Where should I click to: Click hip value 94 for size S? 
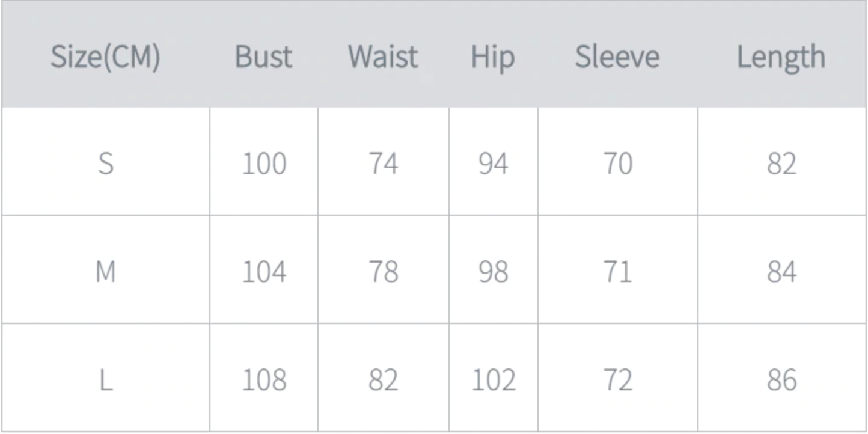pos(493,164)
